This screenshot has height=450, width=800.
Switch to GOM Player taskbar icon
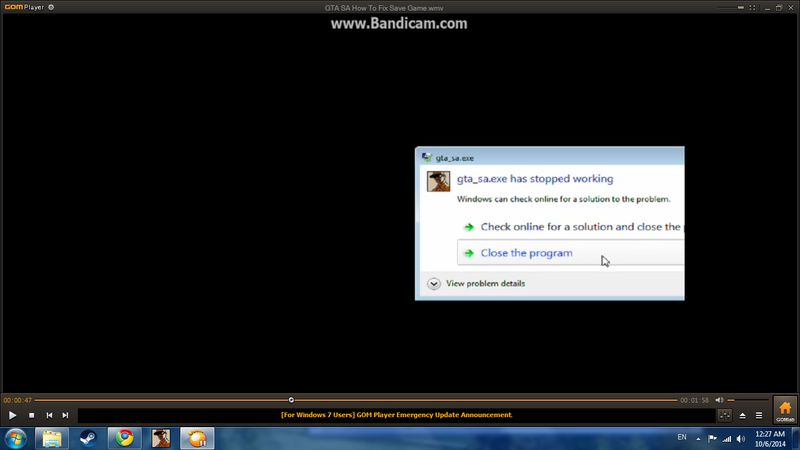click(x=197, y=439)
